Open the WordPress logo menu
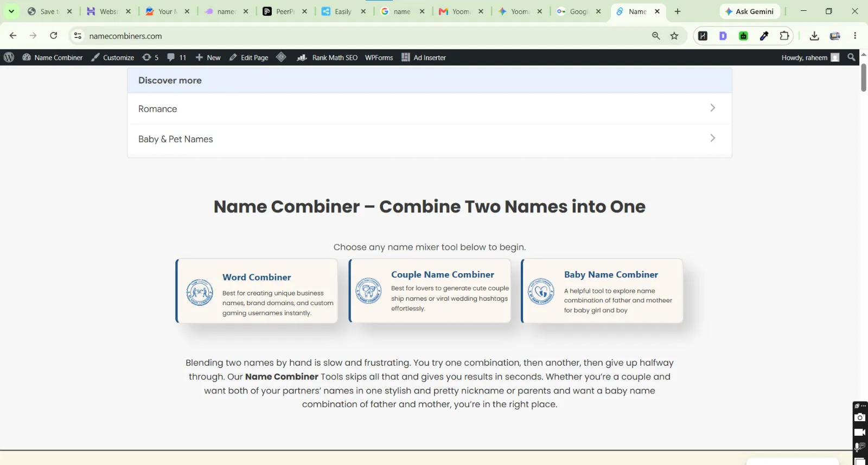The height and width of the screenshot is (465, 868). click(9, 57)
